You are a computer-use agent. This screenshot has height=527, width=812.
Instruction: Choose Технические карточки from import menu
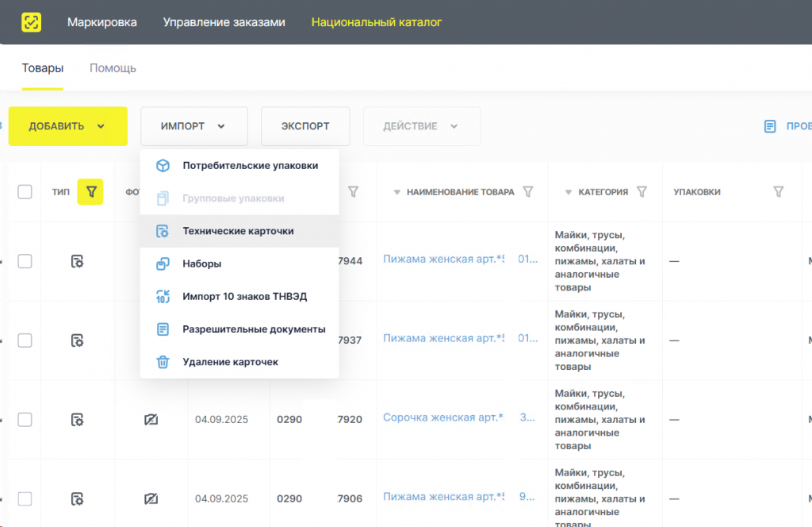[x=238, y=231]
